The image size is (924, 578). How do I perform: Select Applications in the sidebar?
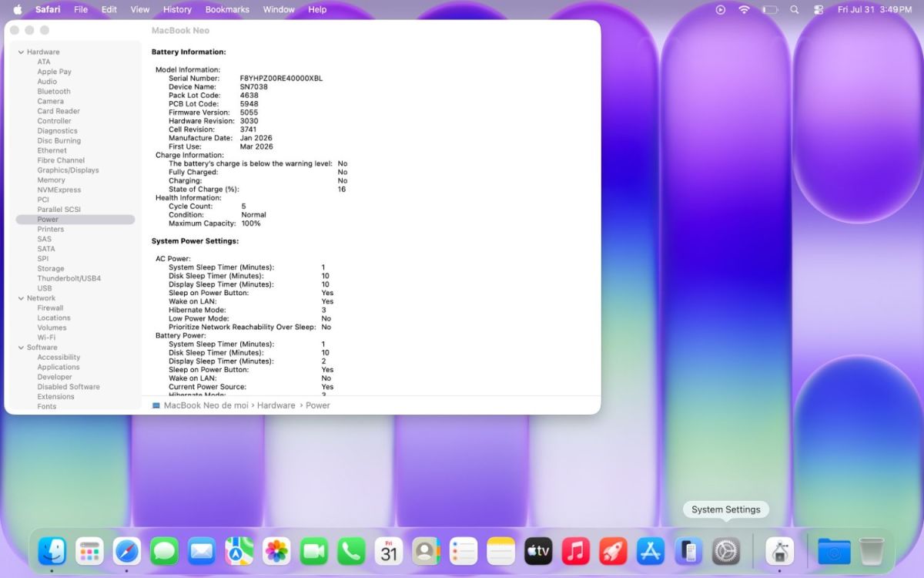click(59, 368)
